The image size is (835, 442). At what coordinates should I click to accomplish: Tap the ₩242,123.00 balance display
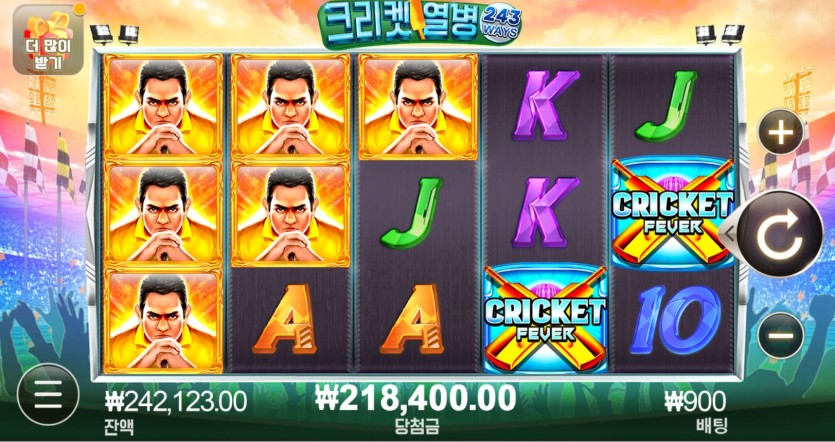click(176, 402)
